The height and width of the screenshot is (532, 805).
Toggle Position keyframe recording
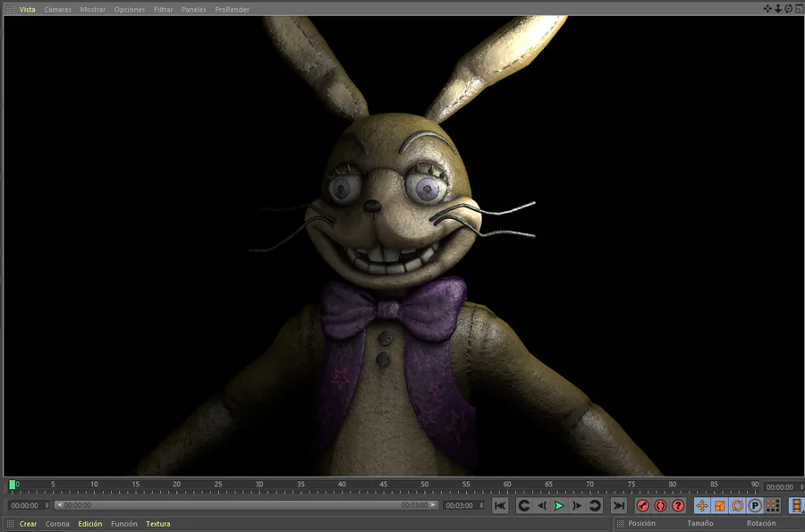click(702, 506)
